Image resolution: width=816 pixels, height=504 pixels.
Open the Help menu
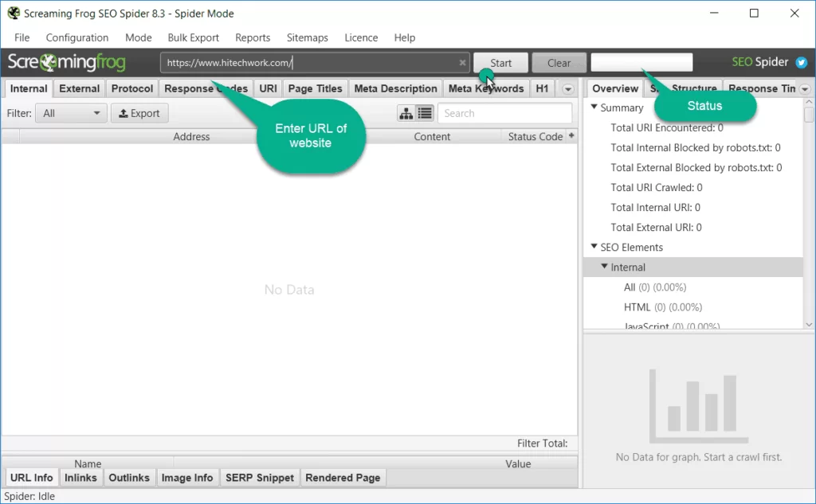(404, 37)
